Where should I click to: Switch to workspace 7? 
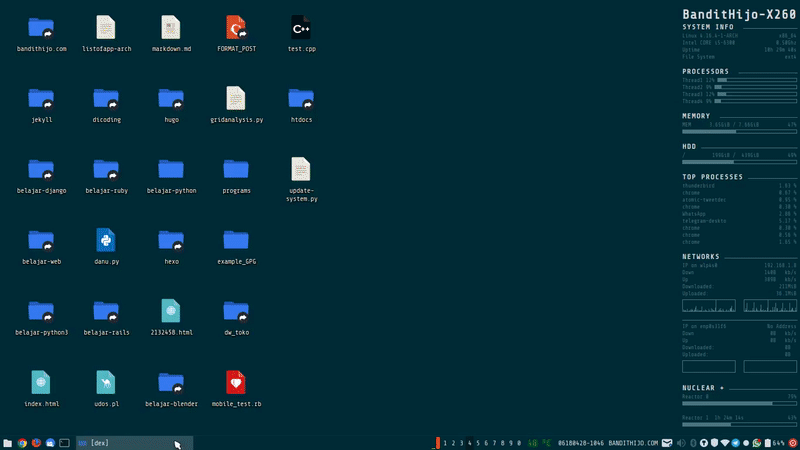point(494,442)
